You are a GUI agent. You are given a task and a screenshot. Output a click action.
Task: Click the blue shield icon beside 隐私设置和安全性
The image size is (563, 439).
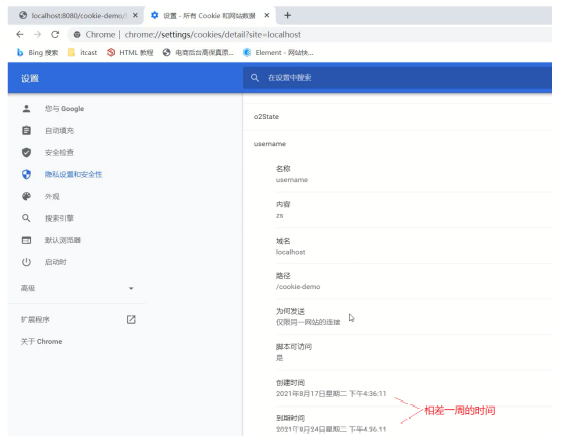point(26,174)
